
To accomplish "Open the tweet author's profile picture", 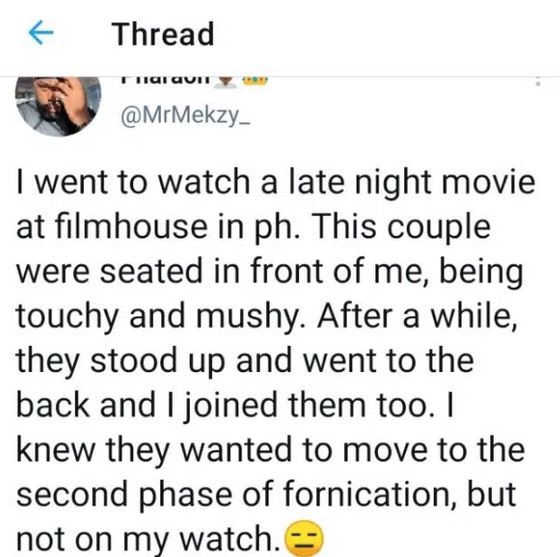I will click(x=58, y=106).
